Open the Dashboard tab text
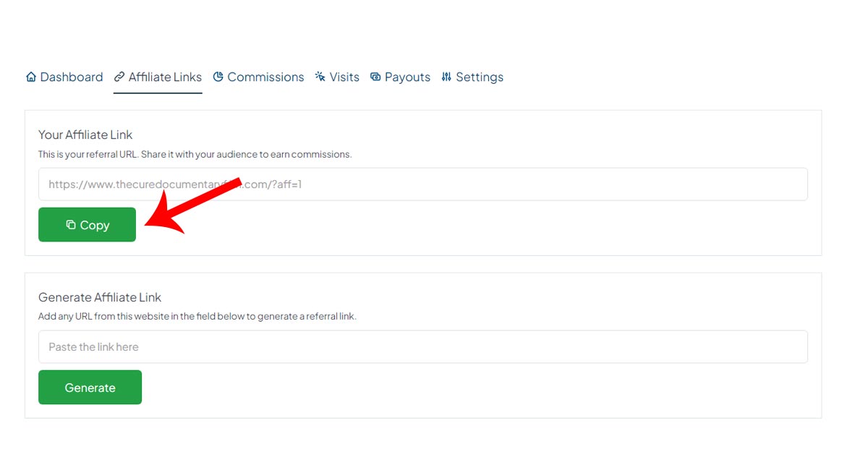Screen dimensions: 868x470 [72, 77]
